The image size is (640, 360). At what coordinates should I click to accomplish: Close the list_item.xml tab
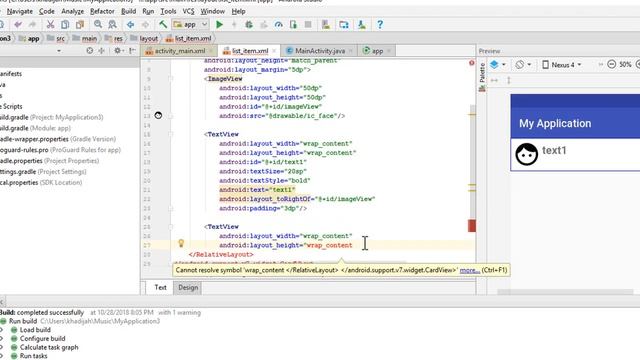point(274,51)
